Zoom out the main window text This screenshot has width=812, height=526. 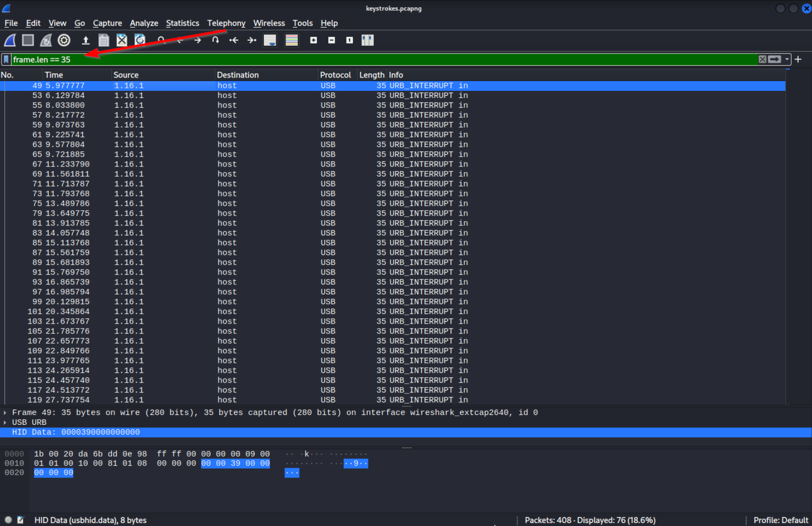pos(332,40)
